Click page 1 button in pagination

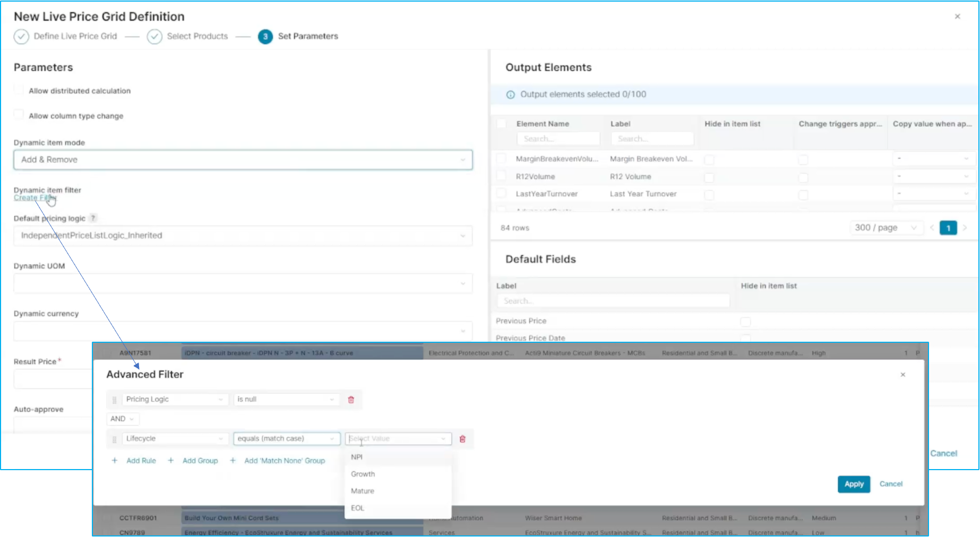948,228
